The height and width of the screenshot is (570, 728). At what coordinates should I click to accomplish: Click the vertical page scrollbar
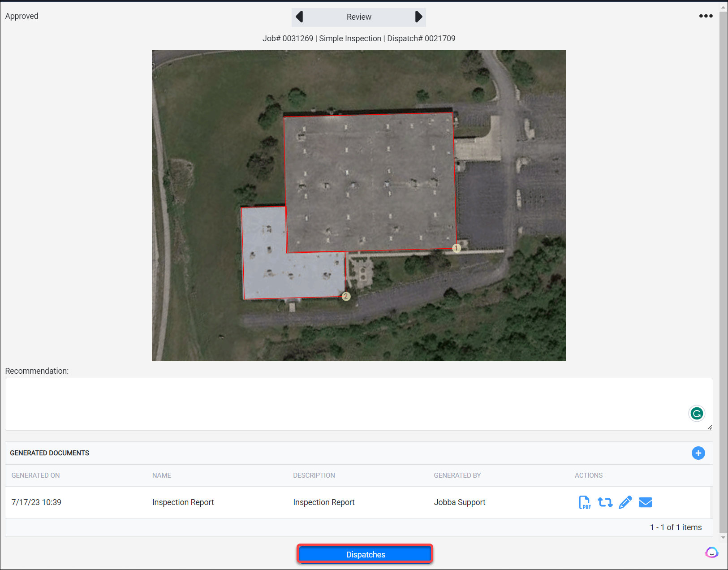723,269
